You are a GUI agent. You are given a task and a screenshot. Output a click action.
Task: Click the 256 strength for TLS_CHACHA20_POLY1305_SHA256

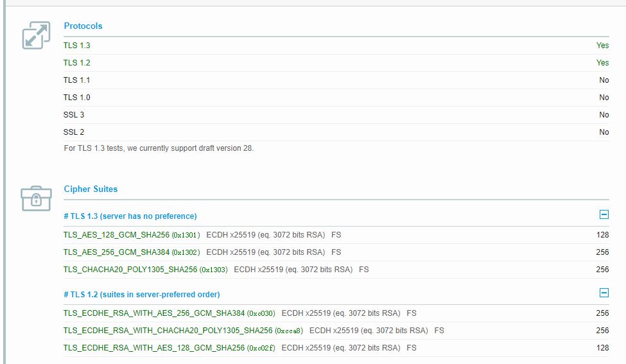[x=602, y=270]
